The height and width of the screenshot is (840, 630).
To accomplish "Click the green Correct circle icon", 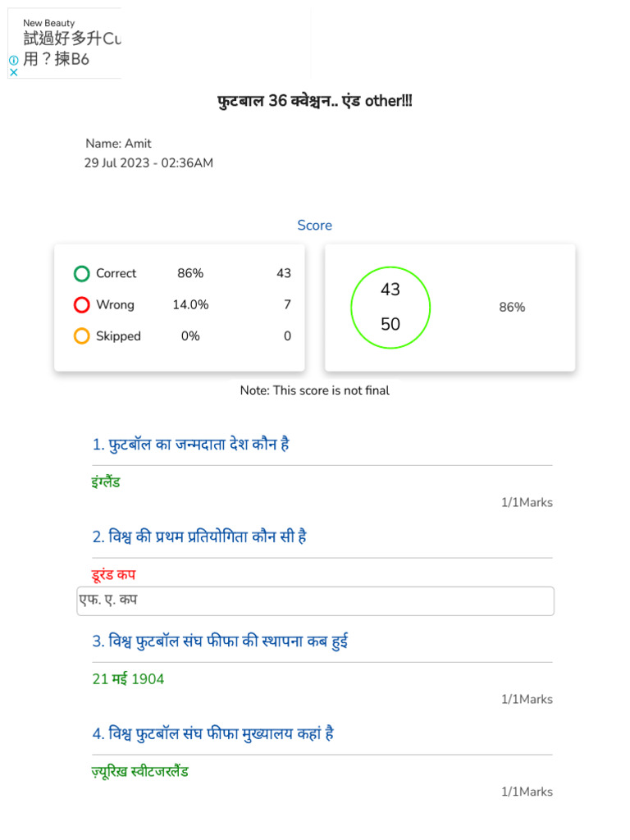I will point(81,274).
